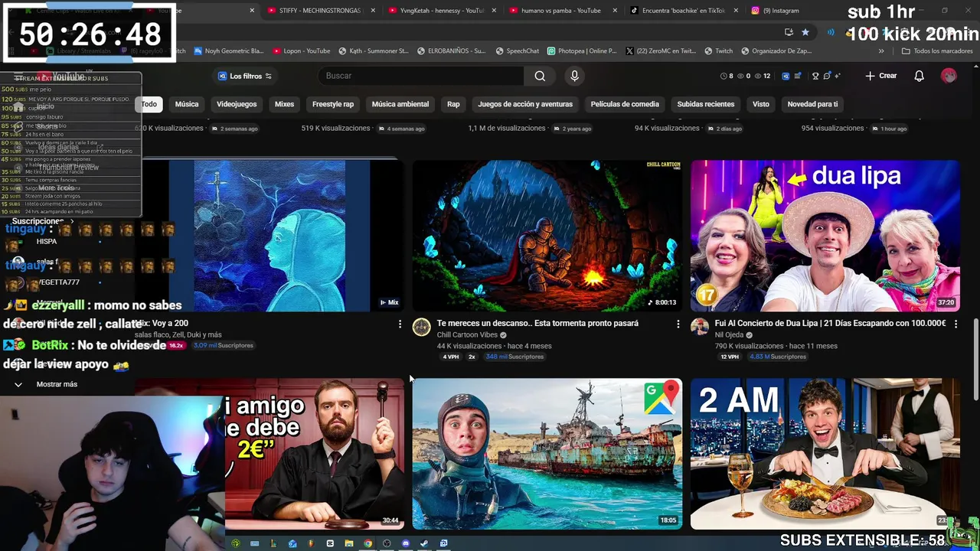
Task: Select the Rap filter chip
Action: tap(453, 104)
